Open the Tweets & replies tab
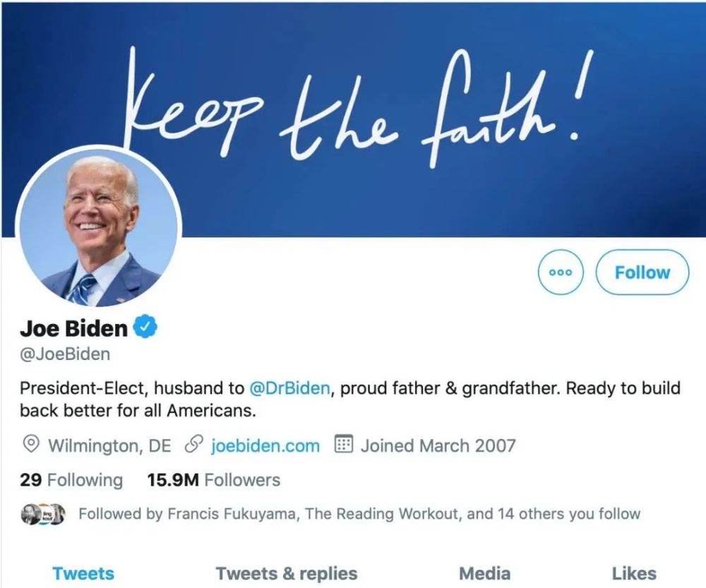 click(x=287, y=573)
